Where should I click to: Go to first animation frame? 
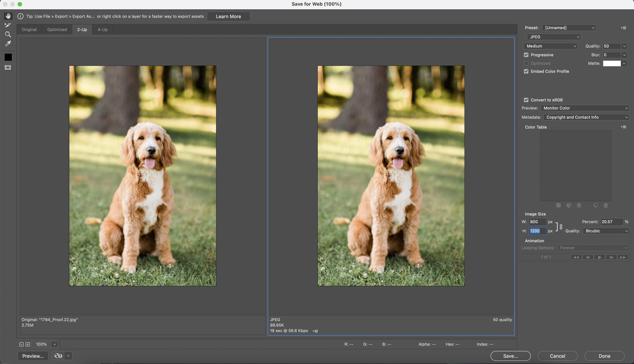(576, 257)
